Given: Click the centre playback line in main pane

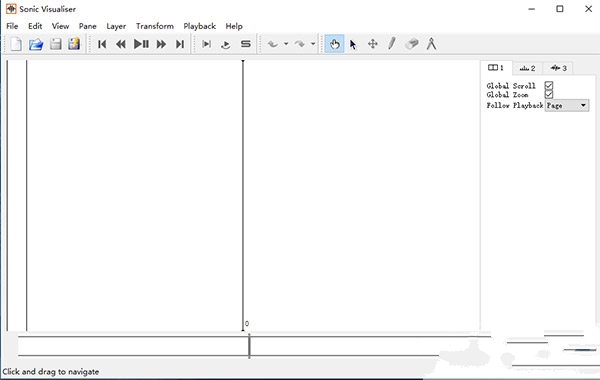Looking at the screenshot, I should coord(243,195).
